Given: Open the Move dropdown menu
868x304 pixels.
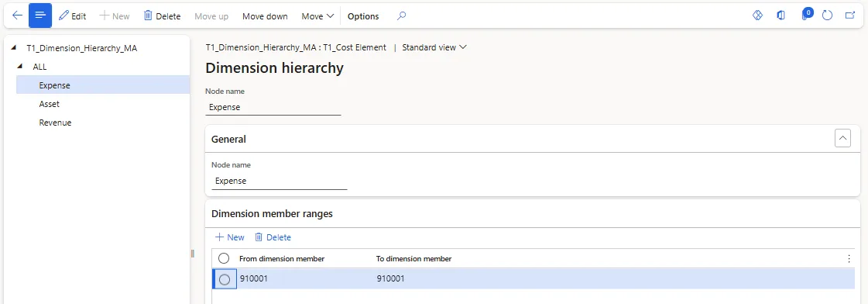Looking at the screenshot, I should 317,16.
